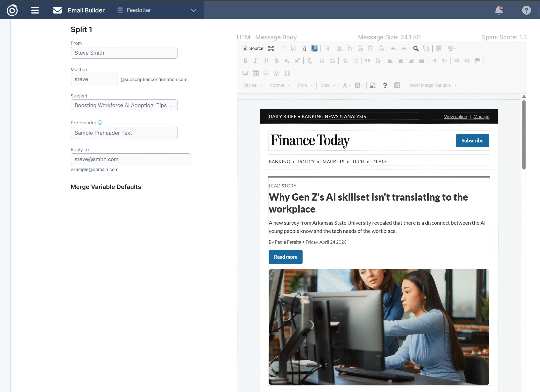Open the hamburger navigation menu
The width and height of the screenshot is (540, 392).
(x=35, y=10)
